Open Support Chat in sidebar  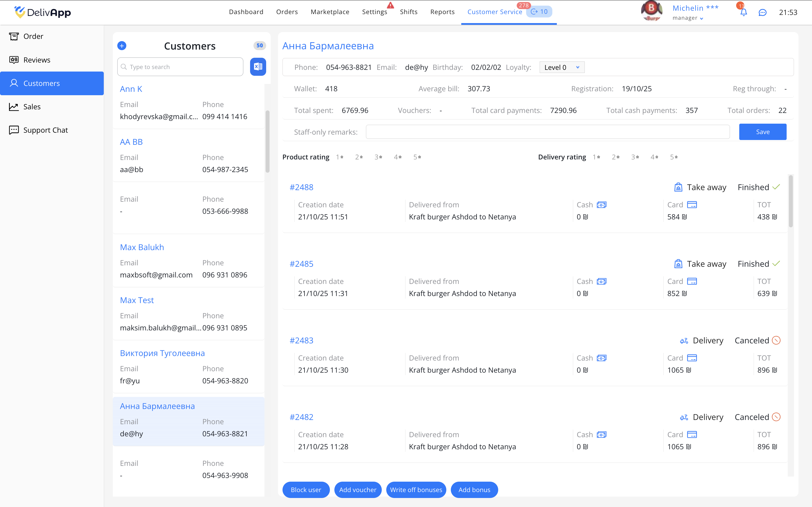pyautogui.click(x=45, y=130)
